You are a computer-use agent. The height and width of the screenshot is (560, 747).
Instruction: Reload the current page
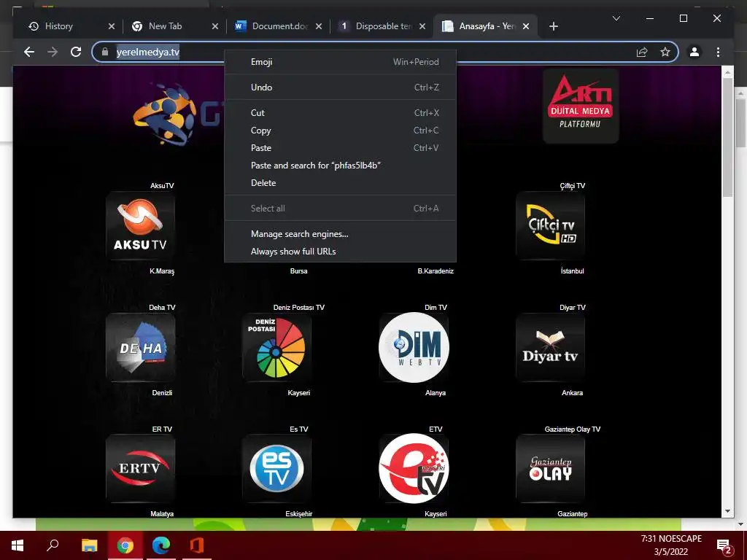[76, 52]
